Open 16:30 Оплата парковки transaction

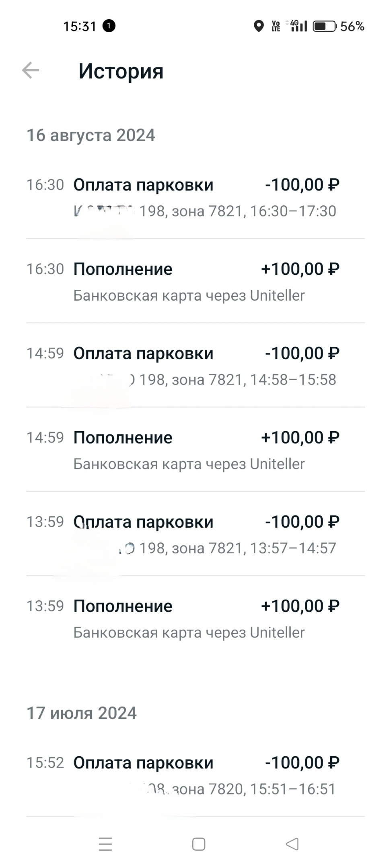click(195, 197)
